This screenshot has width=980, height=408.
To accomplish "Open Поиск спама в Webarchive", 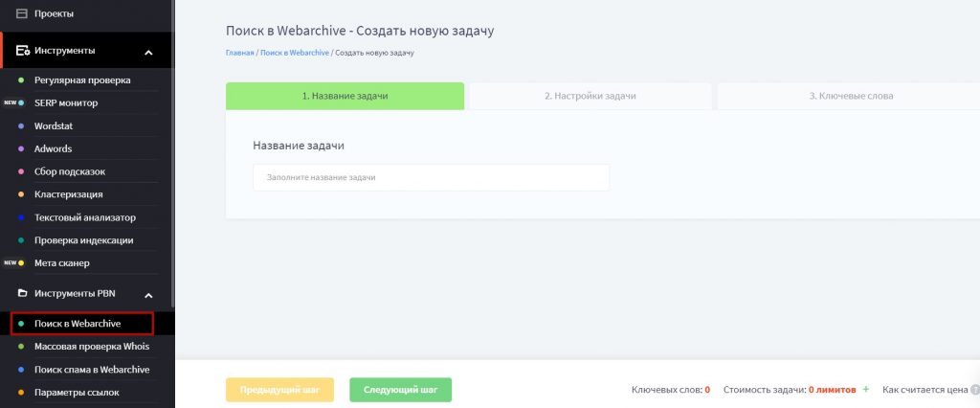I will coord(92,369).
